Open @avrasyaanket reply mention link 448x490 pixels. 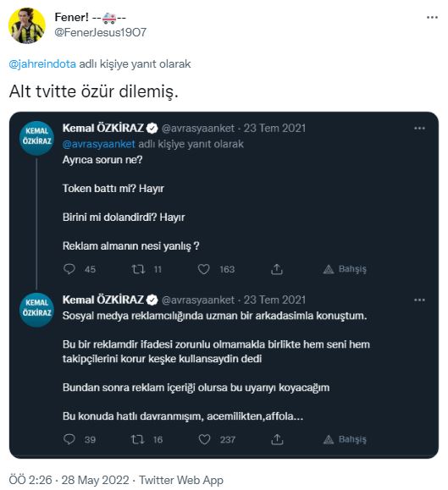(x=99, y=144)
